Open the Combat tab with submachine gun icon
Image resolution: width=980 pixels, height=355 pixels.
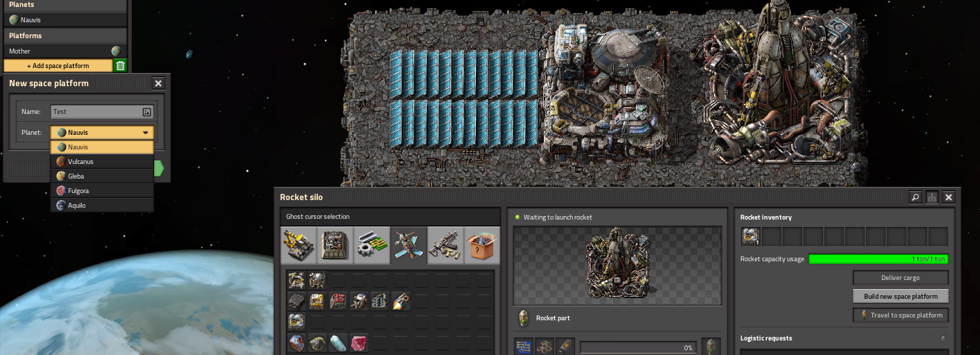pos(446,246)
